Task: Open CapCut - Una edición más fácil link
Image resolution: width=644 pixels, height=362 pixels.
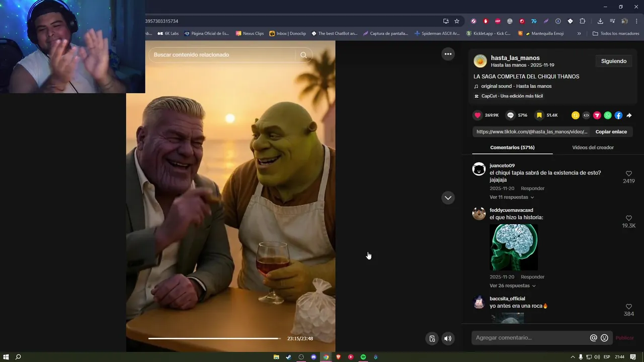Action: pyautogui.click(x=512, y=96)
